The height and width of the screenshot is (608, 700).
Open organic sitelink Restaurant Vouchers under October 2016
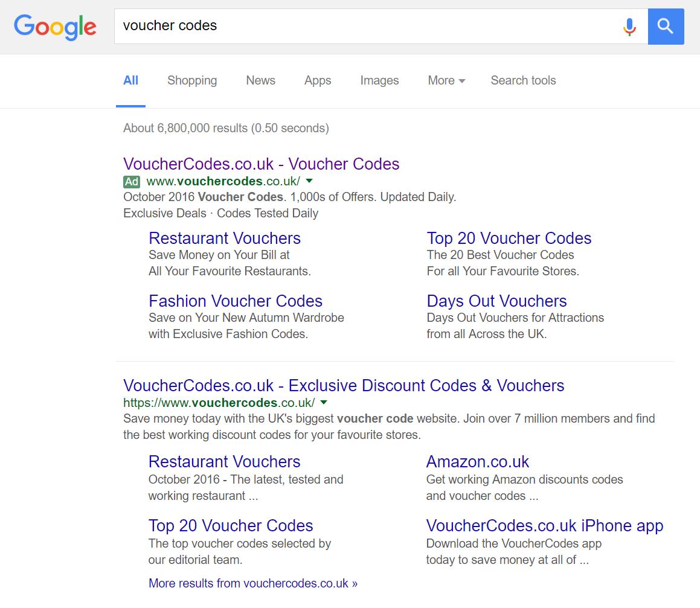225,461
